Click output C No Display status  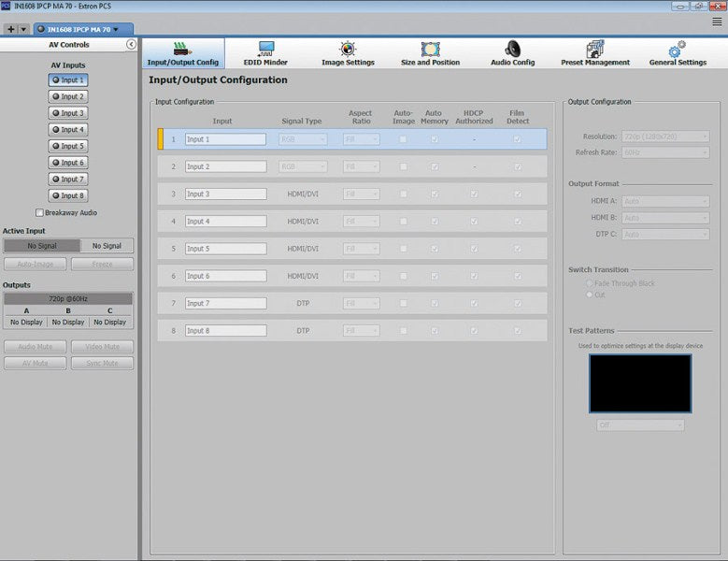click(x=110, y=322)
